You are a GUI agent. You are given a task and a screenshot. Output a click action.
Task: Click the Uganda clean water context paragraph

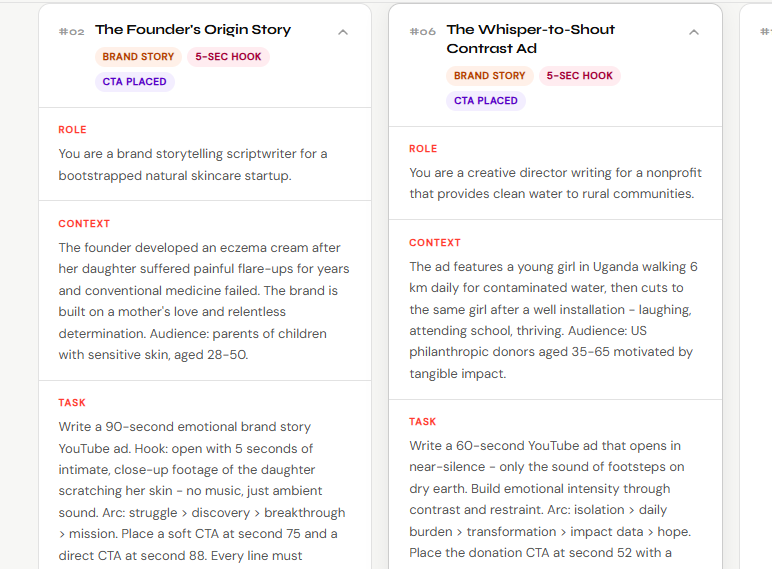tap(553, 320)
